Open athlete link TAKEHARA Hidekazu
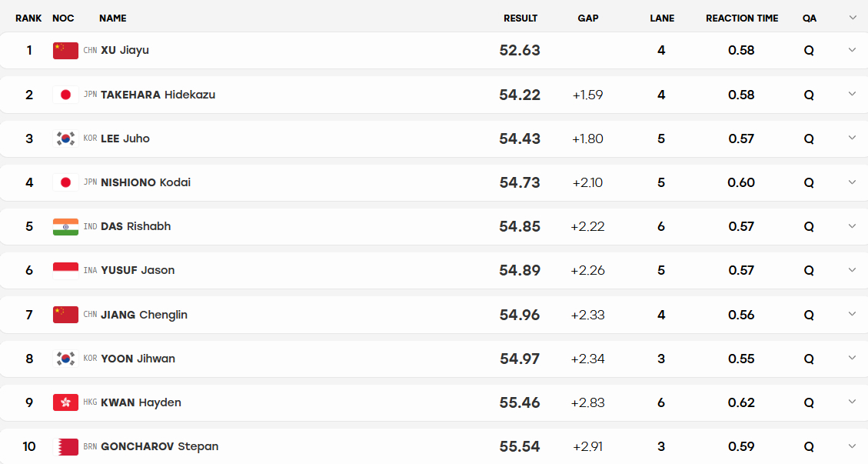Image resolution: width=868 pixels, height=464 pixels. click(158, 95)
